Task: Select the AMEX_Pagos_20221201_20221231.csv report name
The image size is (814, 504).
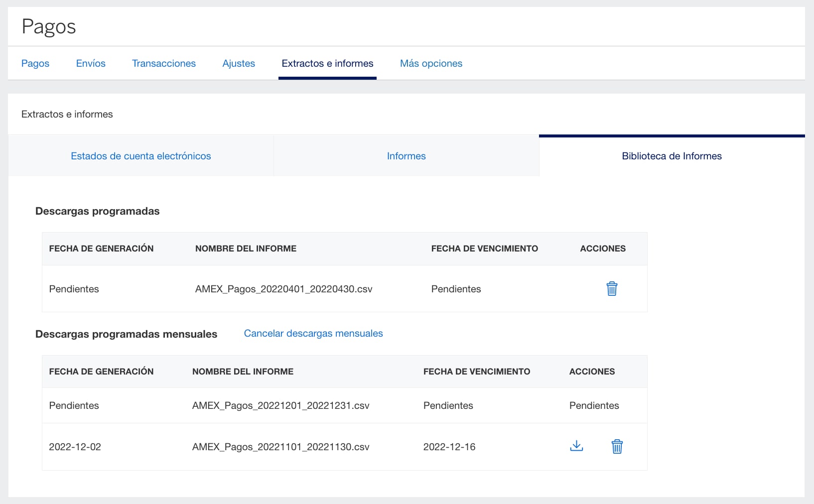Action: [x=281, y=405]
